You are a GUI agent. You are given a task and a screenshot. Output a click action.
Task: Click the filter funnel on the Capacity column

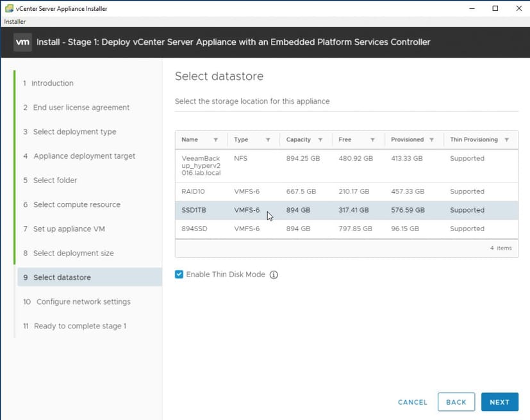pos(322,140)
